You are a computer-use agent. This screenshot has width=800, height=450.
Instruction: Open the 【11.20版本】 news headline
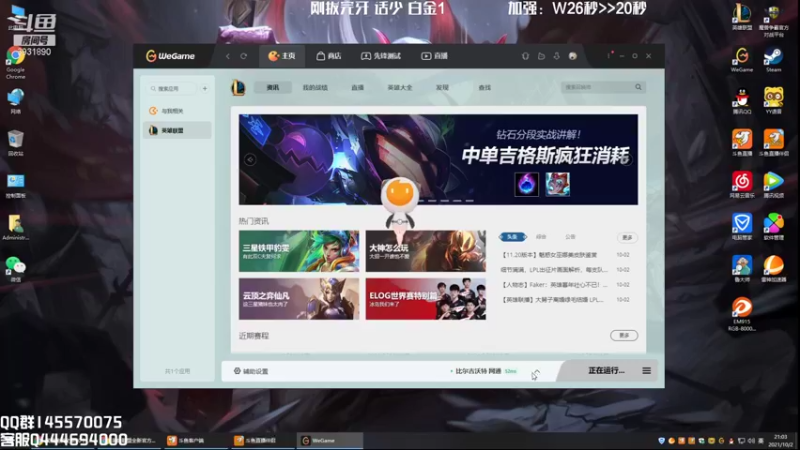549,255
